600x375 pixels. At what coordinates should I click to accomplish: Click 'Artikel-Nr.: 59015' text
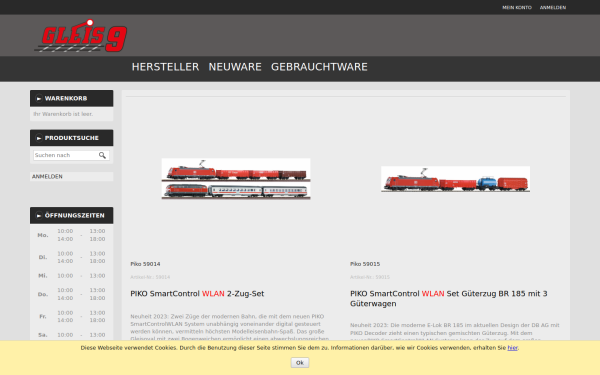(370, 277)
